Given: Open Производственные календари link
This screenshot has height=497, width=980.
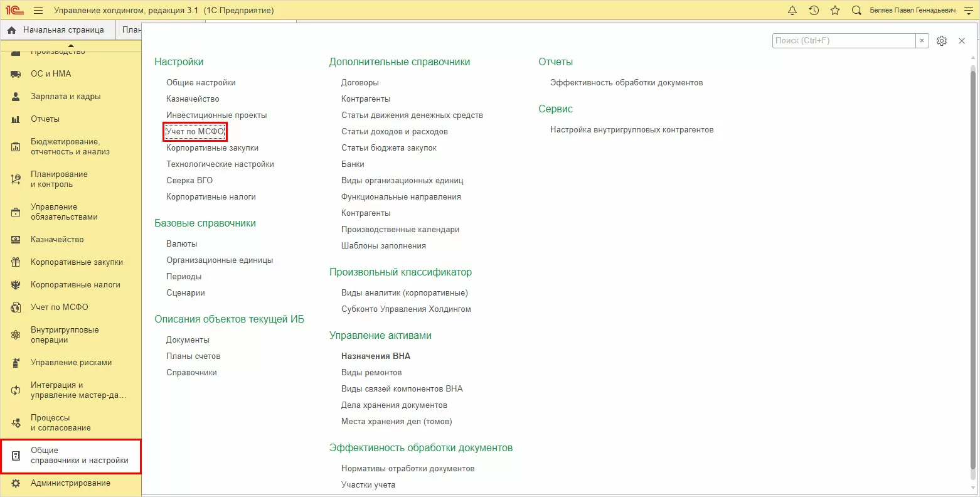Looking at the screenshot, I should (x=400, y=229).
